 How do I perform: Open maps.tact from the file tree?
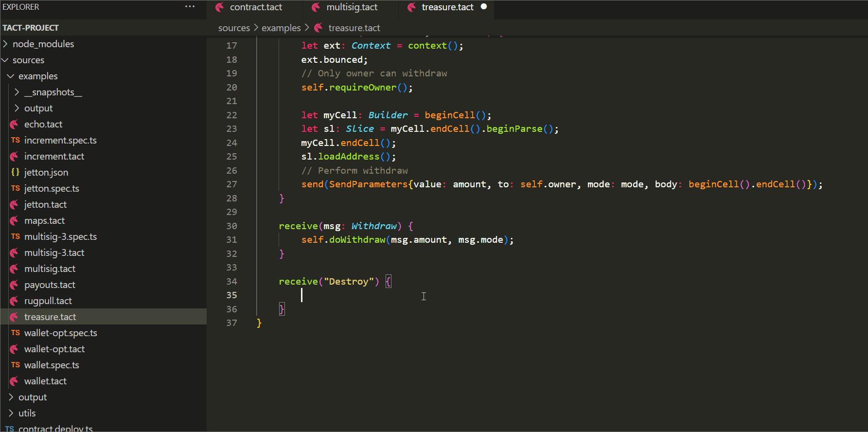44,220
